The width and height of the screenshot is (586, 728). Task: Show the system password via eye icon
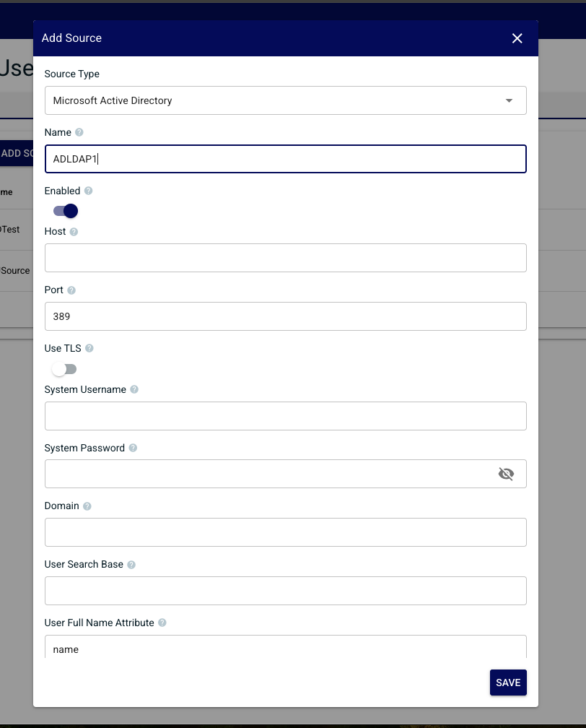(x=506, y=474)
